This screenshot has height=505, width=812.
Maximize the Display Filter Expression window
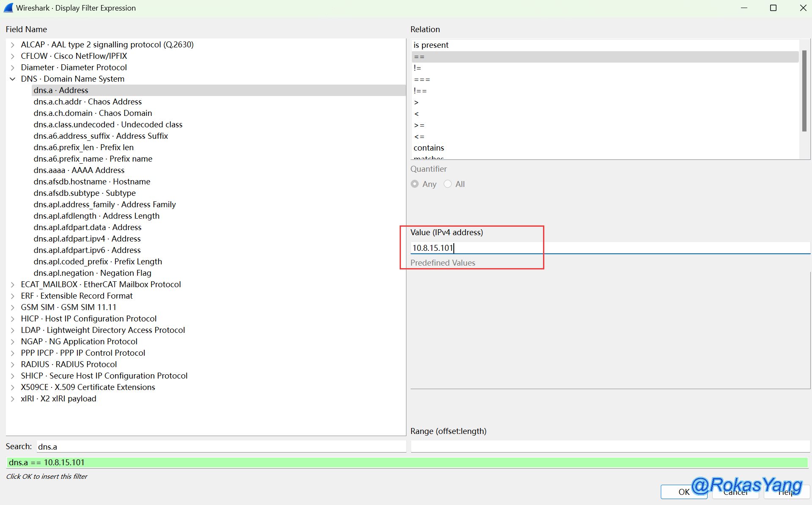773,8
